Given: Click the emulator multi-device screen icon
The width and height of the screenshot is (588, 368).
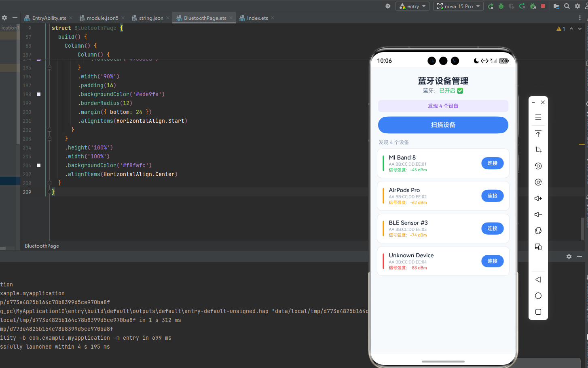Looking at the screenshot, I should click(x=538, y=247).
